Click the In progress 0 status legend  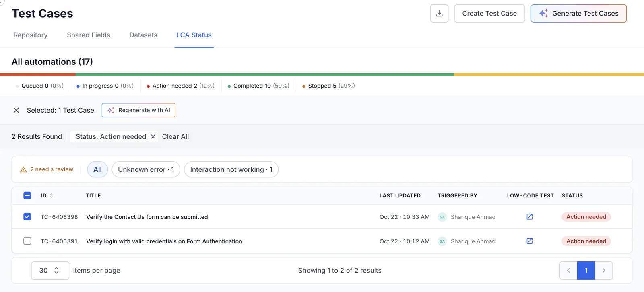(x=105, y=86)
